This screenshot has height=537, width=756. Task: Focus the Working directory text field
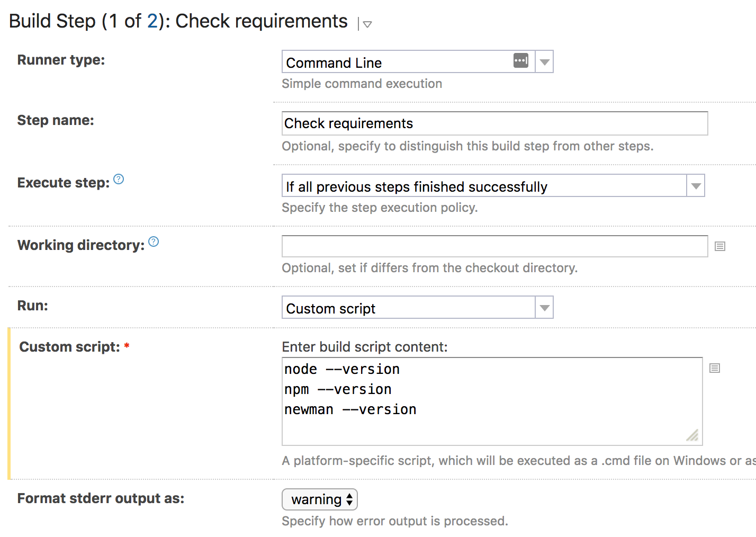point(494,246)
